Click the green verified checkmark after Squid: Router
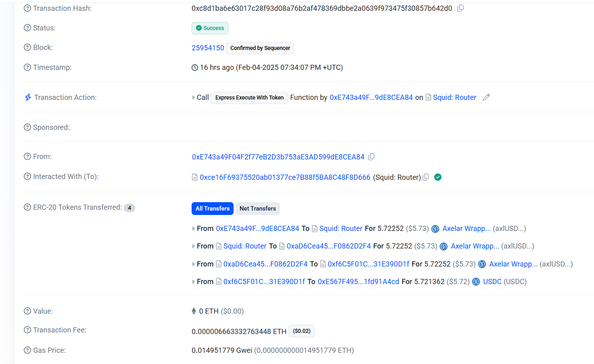The width and height of the screenshot is (594, 364). (438, 177)
